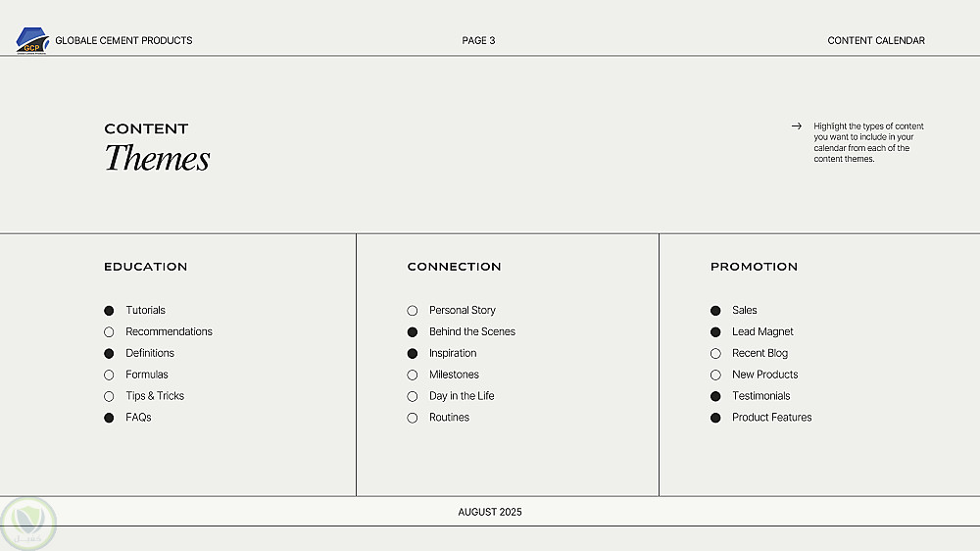The height and width of the screenshot is (551, 980).
Task: Select the Recommendations empty circle
Action: [109, 332]
